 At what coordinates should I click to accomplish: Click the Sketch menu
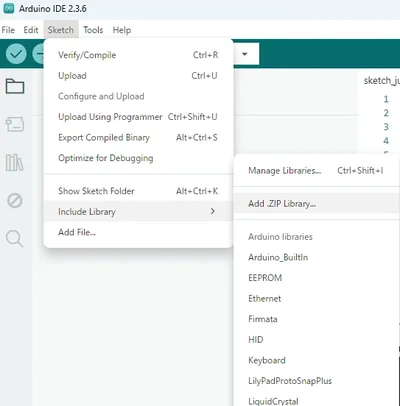tap(61, 30)
